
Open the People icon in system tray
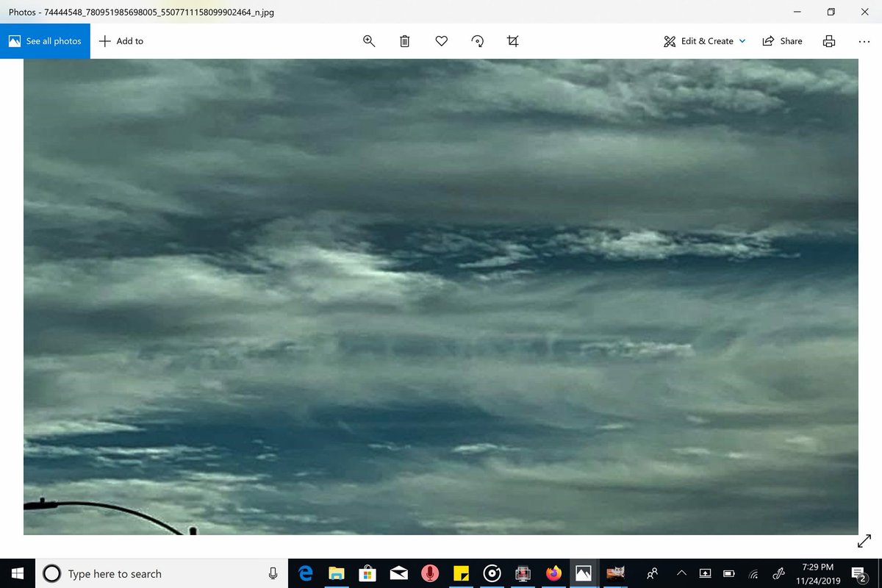(653, 573)
